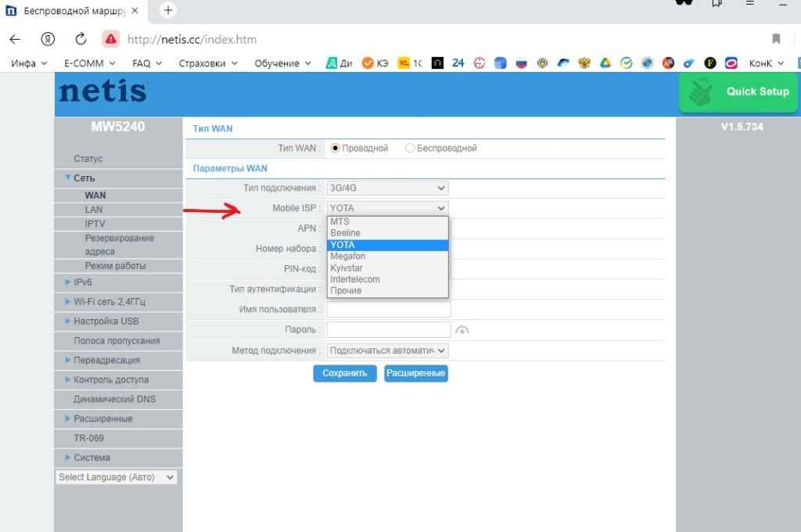The height and width of the screenshot is (532, 801).
Task: Click the browser back arrow
Action: click(x=16, y=39)
